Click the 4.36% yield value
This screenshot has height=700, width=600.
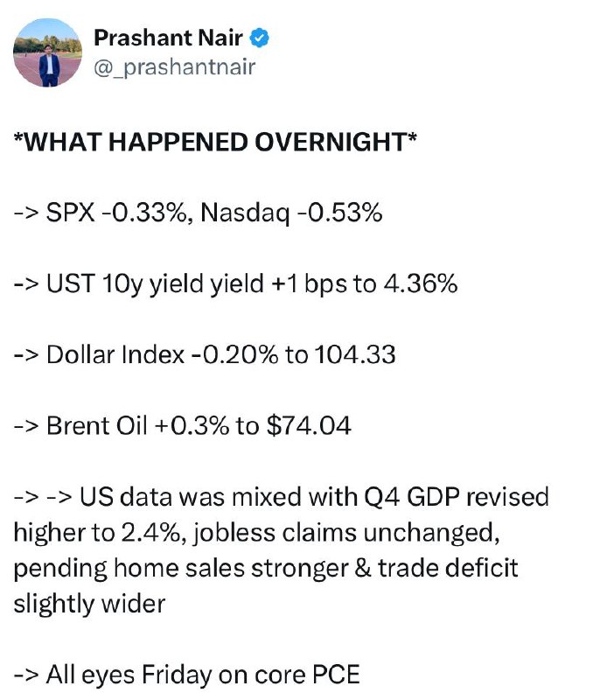coord(420,283)
